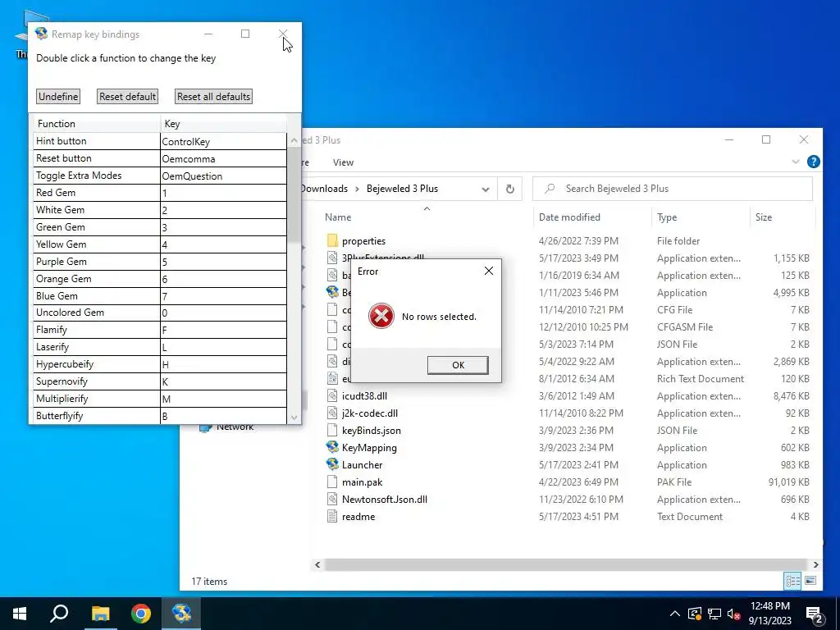Screen dimensions: 840x630
Task: Open Windows taskbar search
Action: click(x=59, y=614)
